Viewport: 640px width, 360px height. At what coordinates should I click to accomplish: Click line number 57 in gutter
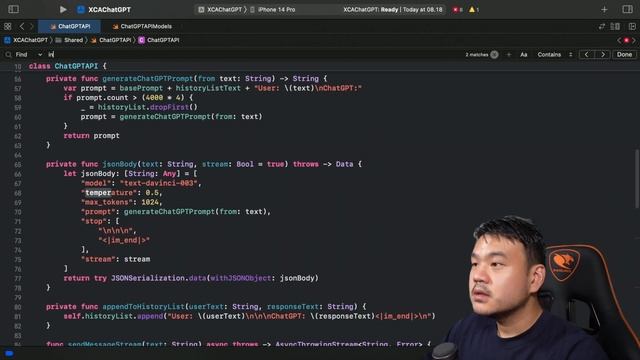pyautogui.click(x=18, y=89)
